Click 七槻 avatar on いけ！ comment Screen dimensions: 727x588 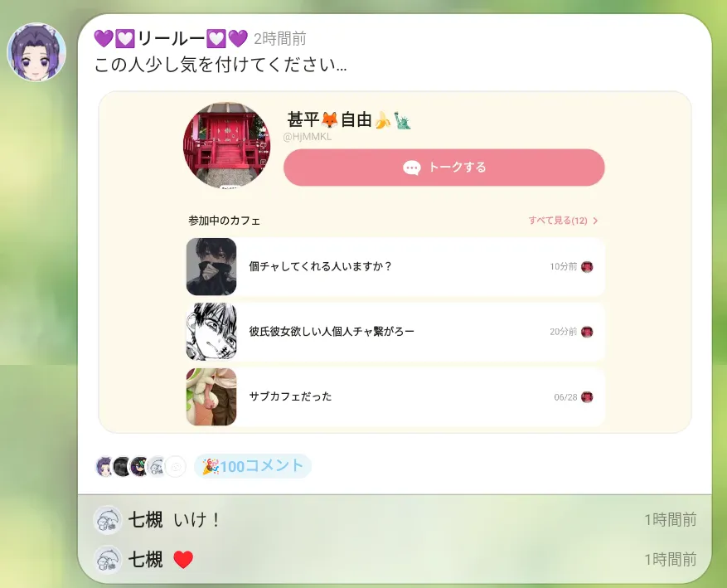tap(108, 520)
